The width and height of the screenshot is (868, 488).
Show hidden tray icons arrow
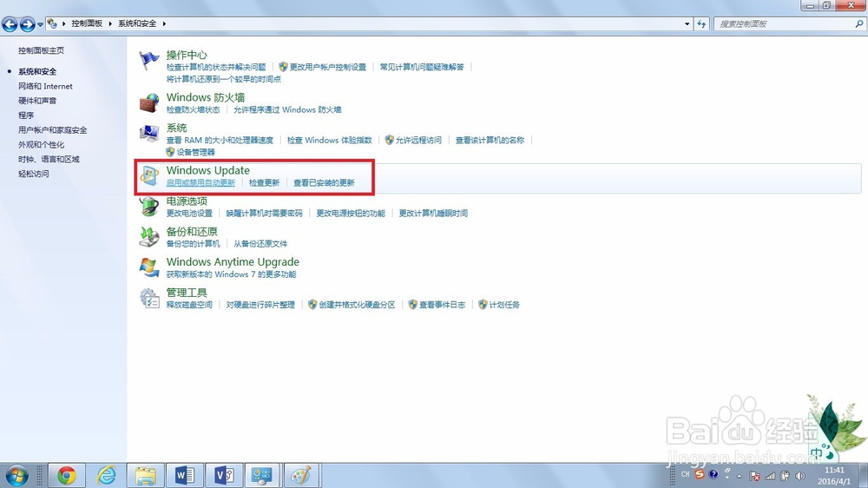(x=739, y=477)
